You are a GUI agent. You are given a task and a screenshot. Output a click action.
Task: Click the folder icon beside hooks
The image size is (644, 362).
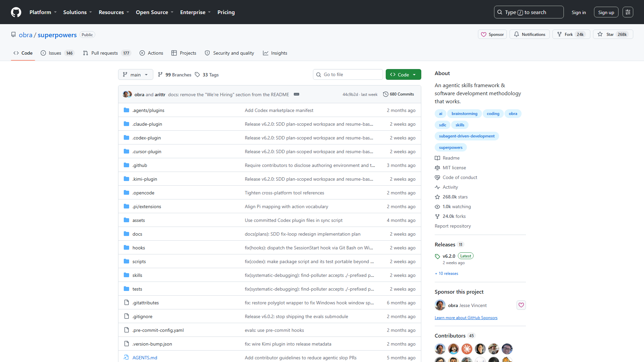(126, 247)
